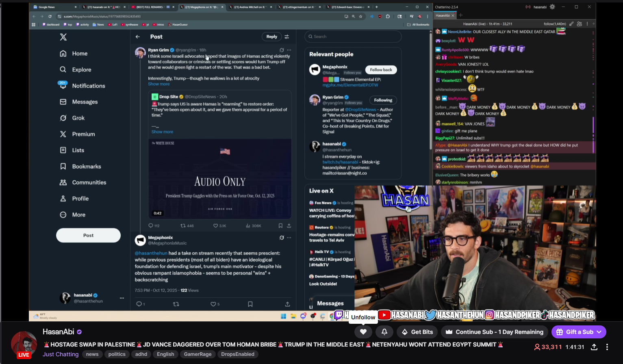Click Get Bits button

(x=417, y=332)
